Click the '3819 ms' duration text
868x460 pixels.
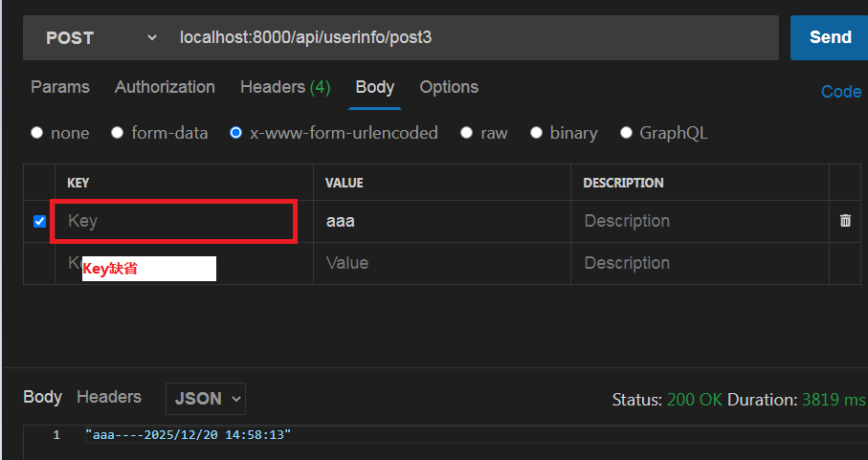(834, 399)
